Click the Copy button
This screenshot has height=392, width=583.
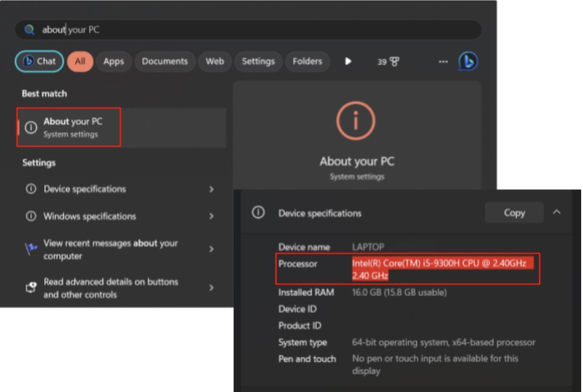[x=514, y=212]
